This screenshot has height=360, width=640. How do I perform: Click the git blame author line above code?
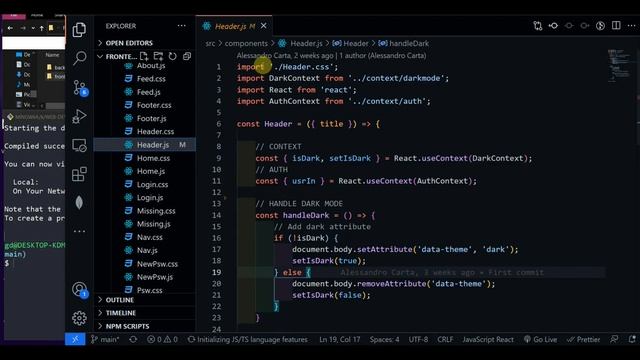coord(331,56)
